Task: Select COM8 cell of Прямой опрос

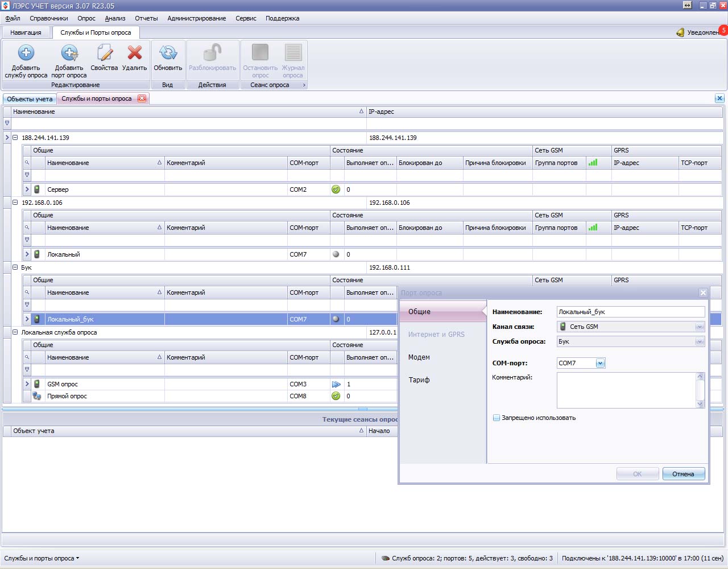Action: click(x=308, y=396)
